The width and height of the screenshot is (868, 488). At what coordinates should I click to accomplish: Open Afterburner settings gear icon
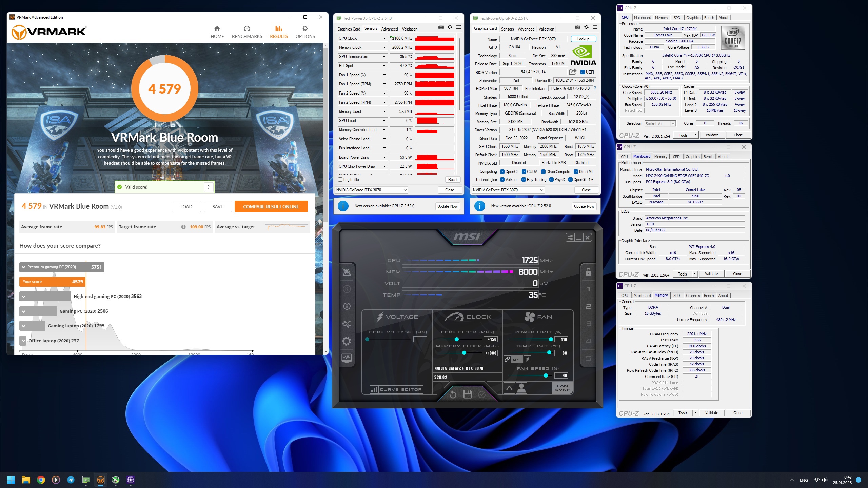347,341
